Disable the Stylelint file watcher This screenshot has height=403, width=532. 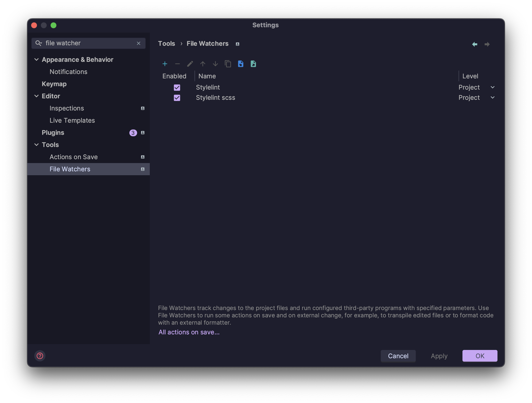177,87
